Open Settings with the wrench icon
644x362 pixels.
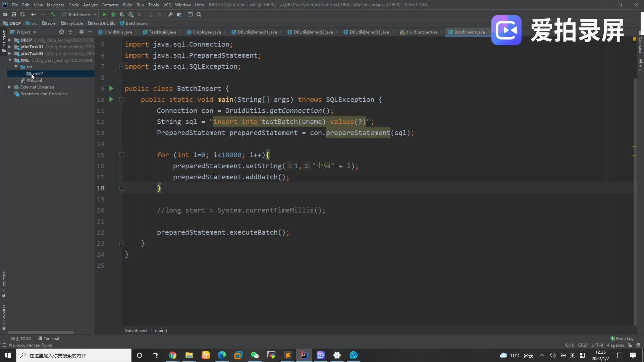pyautogui.click(x=170, y=14)
